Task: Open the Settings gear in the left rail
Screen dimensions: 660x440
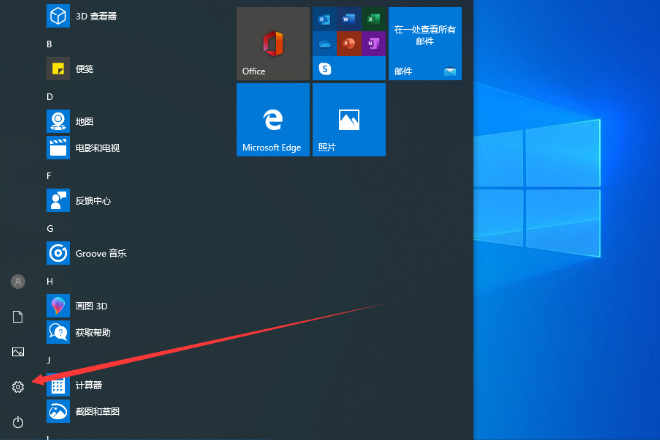Action: [17, 386]
